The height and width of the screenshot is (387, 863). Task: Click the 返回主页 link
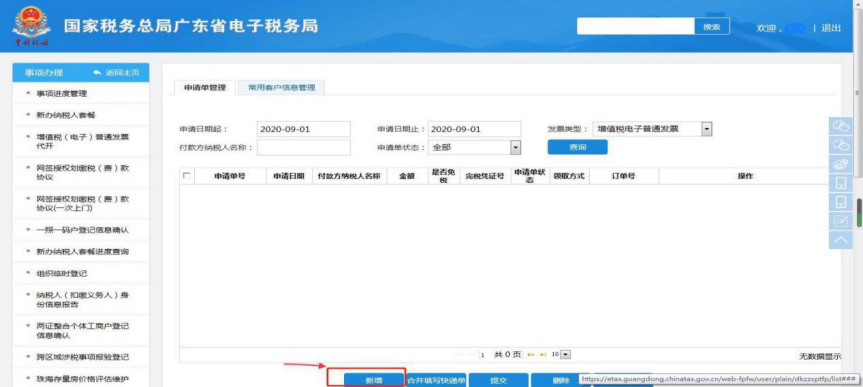point(122,73)
